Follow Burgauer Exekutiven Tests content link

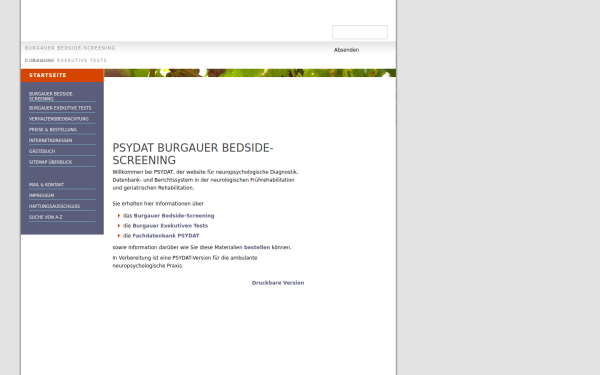point(170,226)
